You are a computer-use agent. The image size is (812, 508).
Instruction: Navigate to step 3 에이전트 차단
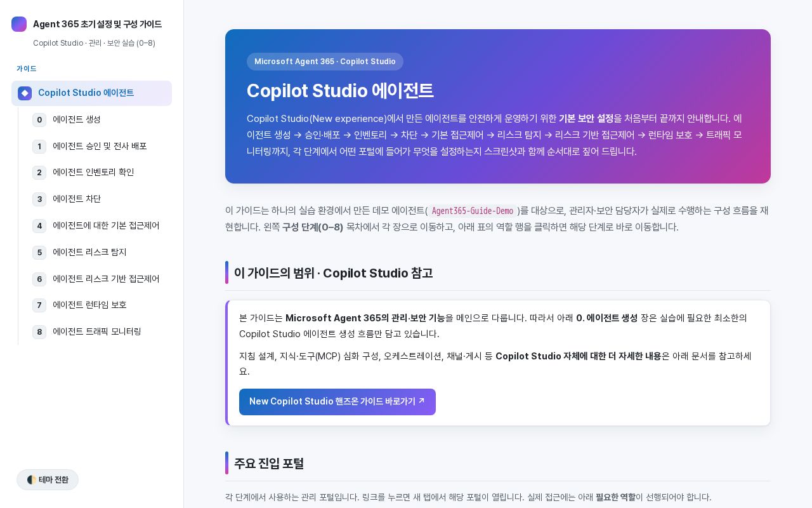pyautogui.click(x=100, y=199)
